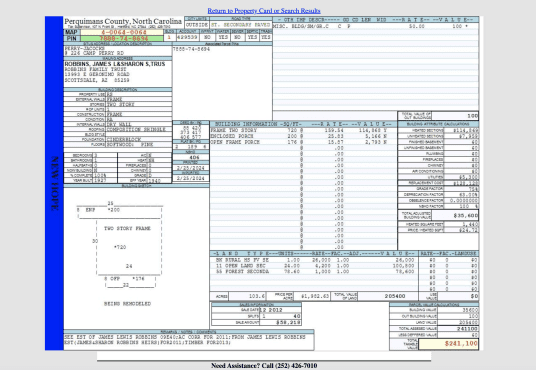Click the sale amount $58,219 field
The height and width of the screenshot is (370, 536).
point(280,322)
